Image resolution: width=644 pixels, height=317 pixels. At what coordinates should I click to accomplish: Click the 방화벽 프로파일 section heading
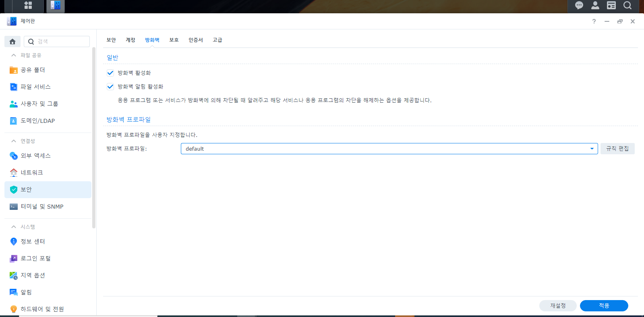tap(128, 120)
